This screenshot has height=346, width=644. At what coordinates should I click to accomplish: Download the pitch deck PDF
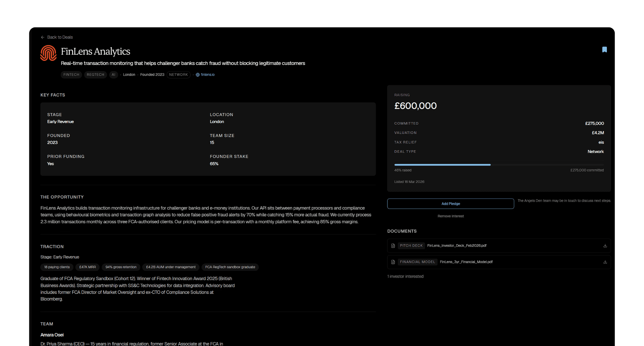click(x=605, y=246)
